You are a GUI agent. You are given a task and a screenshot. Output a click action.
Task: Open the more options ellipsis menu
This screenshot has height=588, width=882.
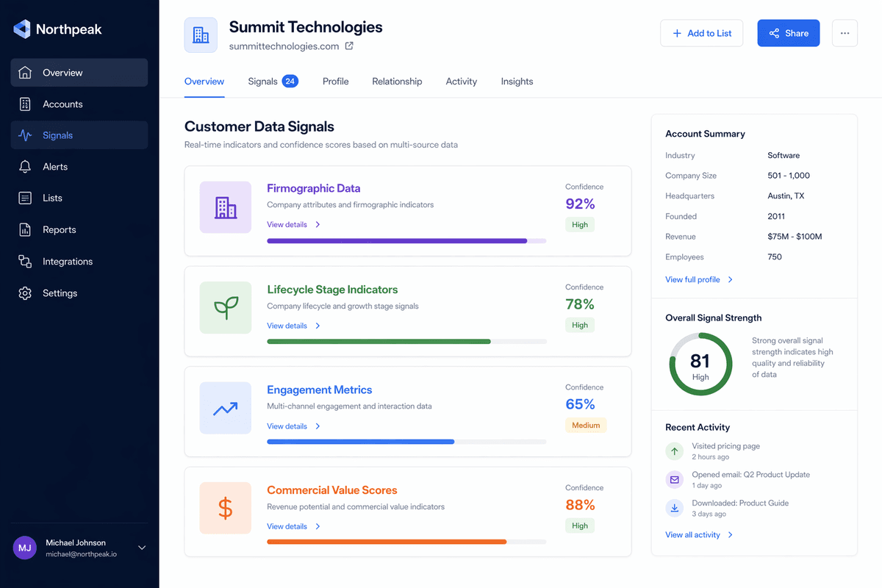point(845,33)
